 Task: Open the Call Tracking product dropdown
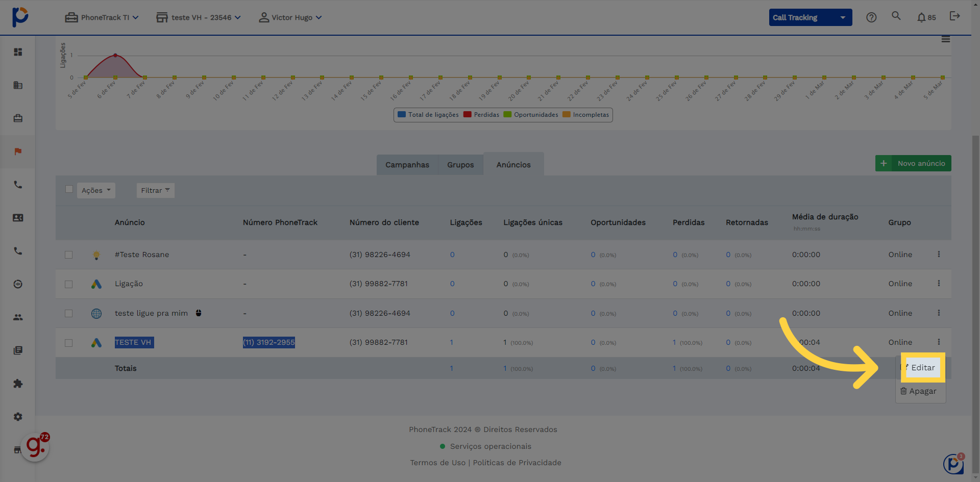pos(811,17)
